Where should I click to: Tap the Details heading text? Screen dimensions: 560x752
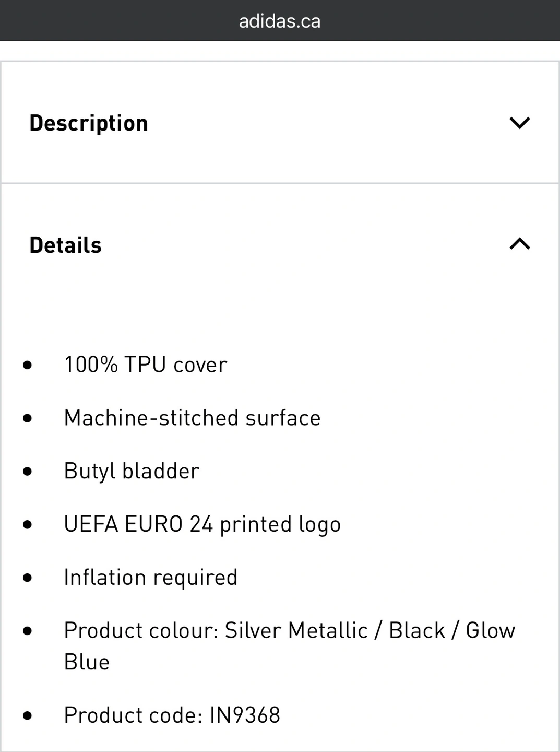point(65,245)
